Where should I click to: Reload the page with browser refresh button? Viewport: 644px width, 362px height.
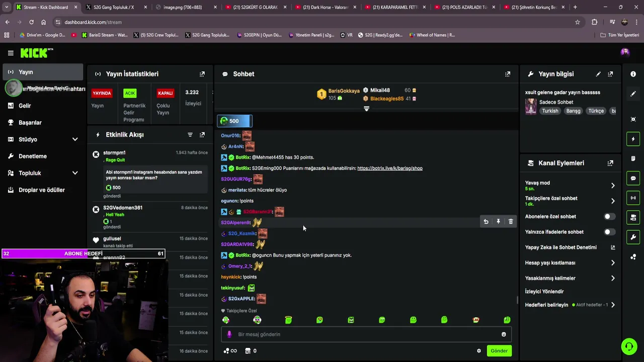[31, 22]
